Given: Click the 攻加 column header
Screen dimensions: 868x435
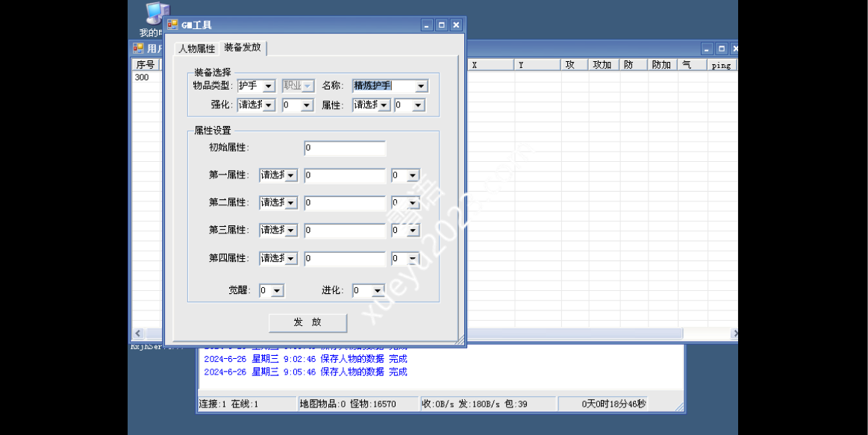Looking at the screenshot, I should (602, 65).
